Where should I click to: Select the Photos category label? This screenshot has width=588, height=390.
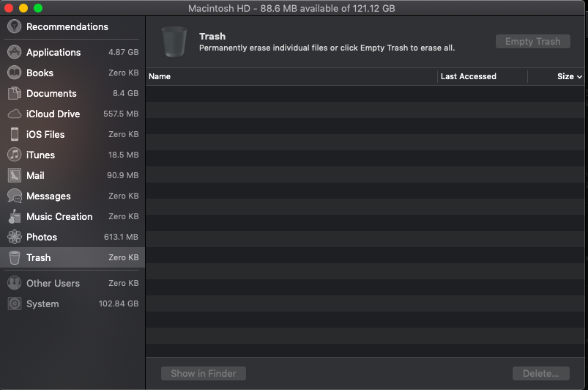(x=42, y=238)
